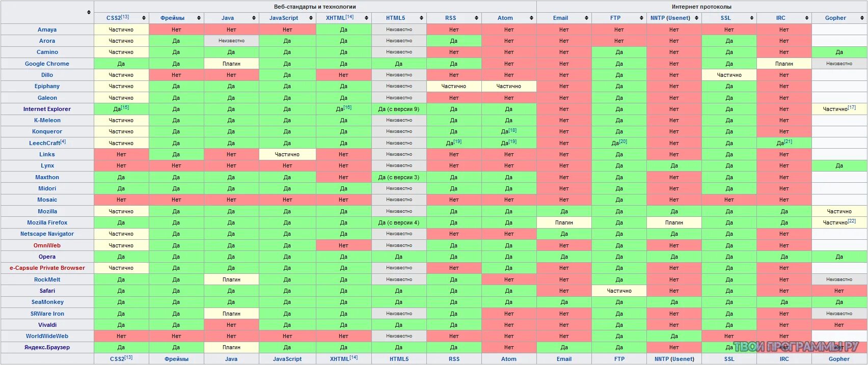Open footnote [18] in Konqueror Atom cell

tap(512, 130)
